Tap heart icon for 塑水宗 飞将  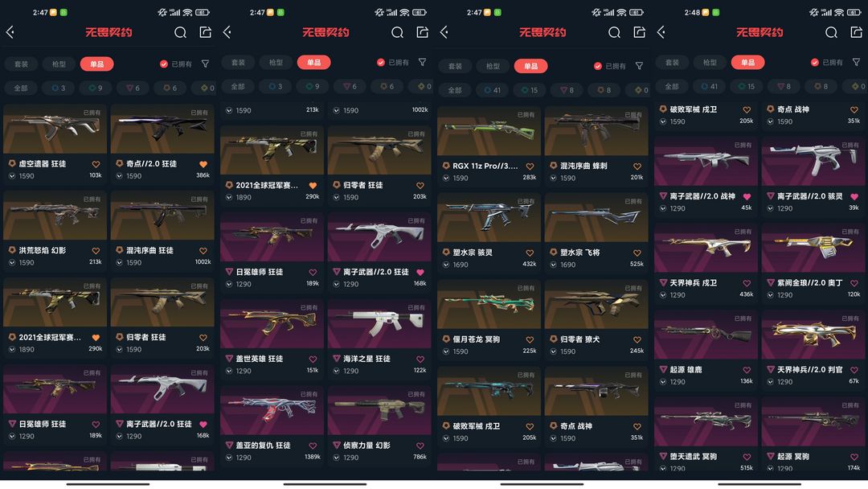click(x=637, y=253)
